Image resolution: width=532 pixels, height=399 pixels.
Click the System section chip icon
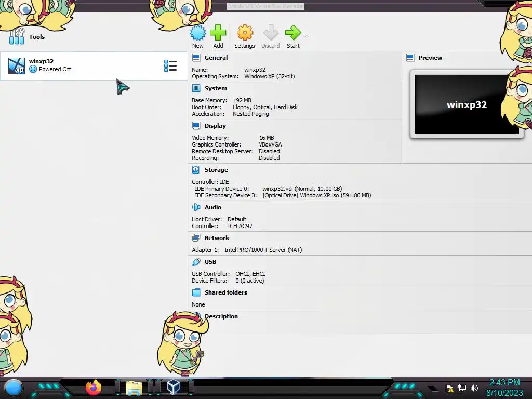click(x=196, y=88)
